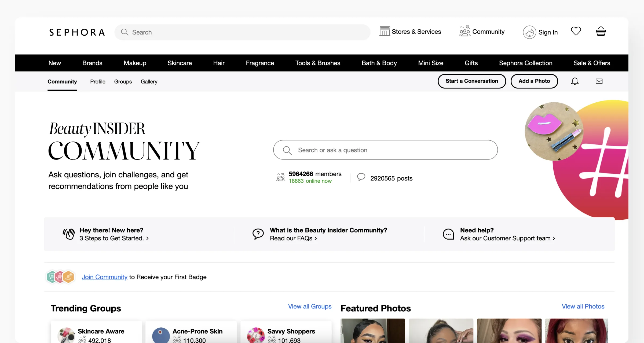This screenshot has width=644, height=343.
Task: Click the magnifier icon in top search bar
Action: pyautogui.click(x=125, y=32)
